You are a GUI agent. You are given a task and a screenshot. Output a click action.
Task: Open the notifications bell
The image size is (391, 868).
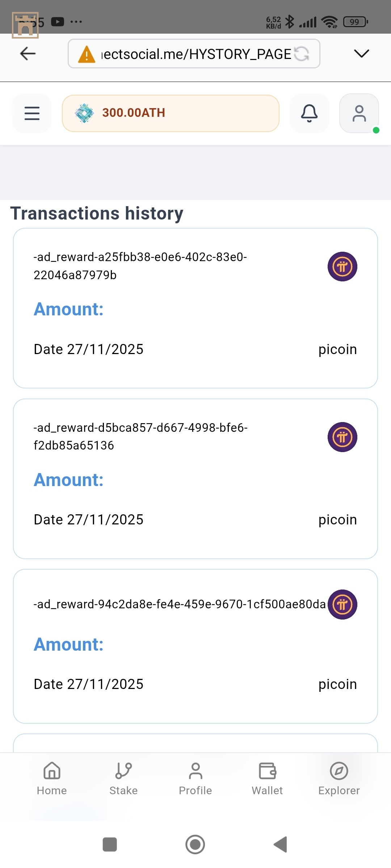point(309,113)
